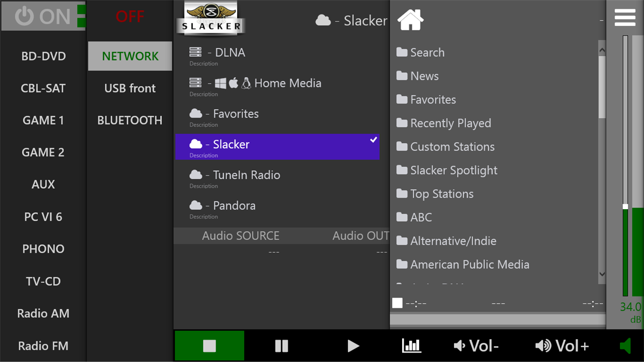Select the CBL-SAT input
This screenshot has width=644, height=362.
(43, 88)
